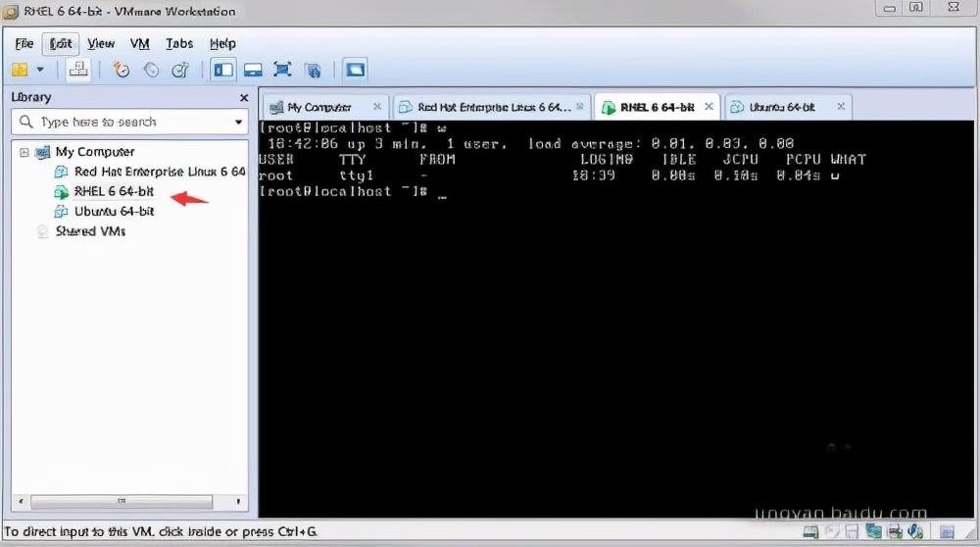Close the RHEL 6 64-bit tab
The width and height of the screenshot is (980, 547).
click(x=709, y=106)
